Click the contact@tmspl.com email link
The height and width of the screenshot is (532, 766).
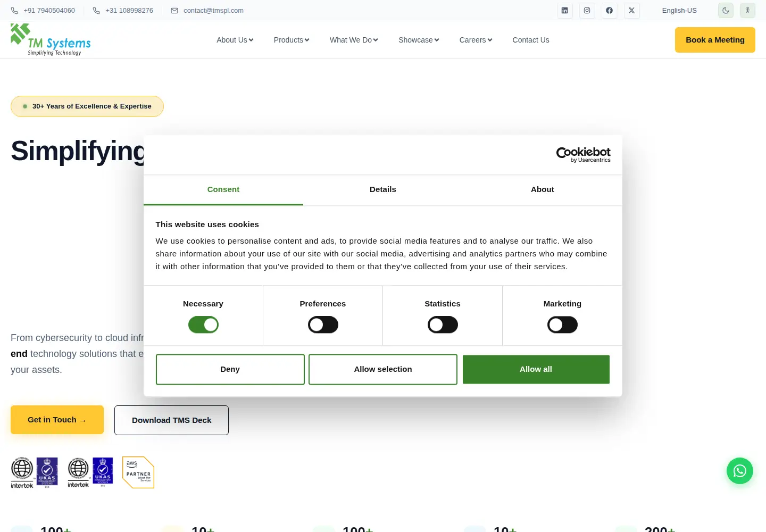pyautogui.click(x=213, y=11)
